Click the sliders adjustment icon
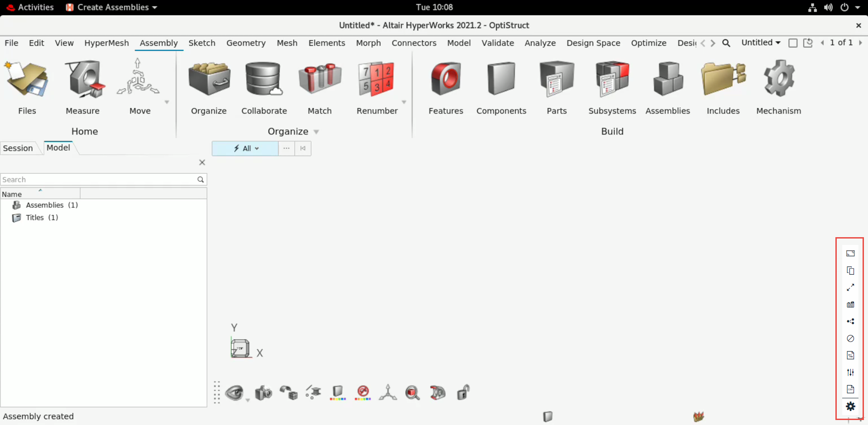This screenshot has width=868, height=425. point(850,372)
